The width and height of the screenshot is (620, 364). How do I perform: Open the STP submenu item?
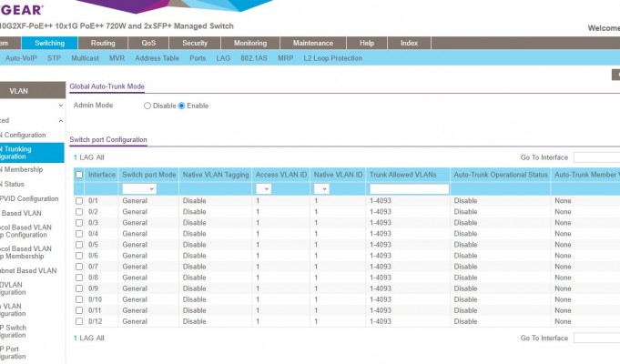click(54, 58)
